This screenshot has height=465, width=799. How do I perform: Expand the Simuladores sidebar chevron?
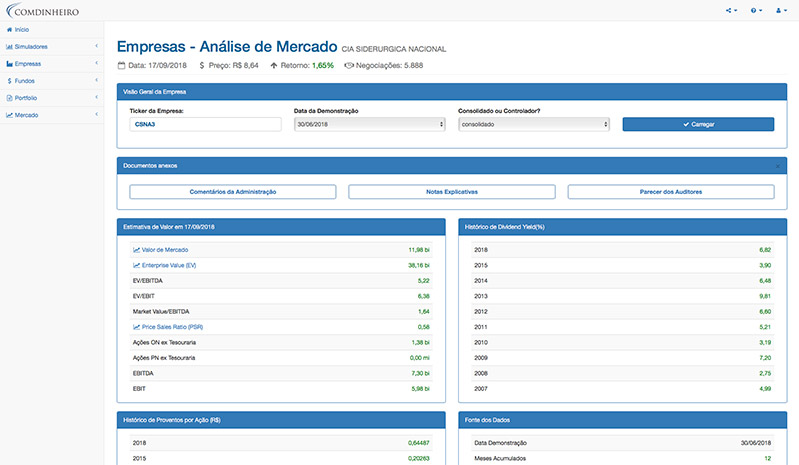click(x=96, y=46)
